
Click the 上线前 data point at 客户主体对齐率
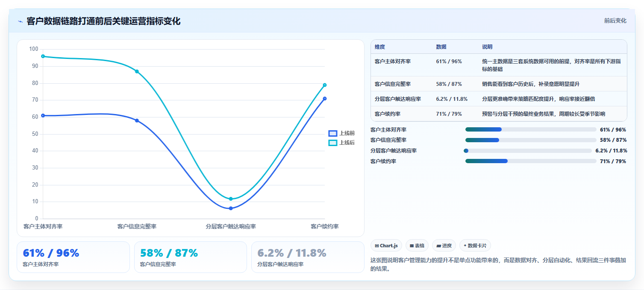point(43,115)
